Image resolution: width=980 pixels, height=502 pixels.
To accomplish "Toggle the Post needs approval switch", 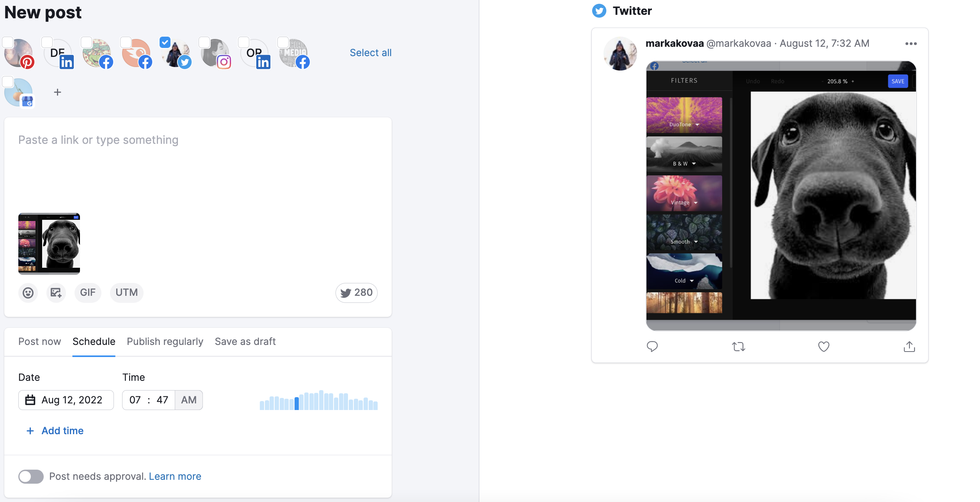I will coord(31,476).
